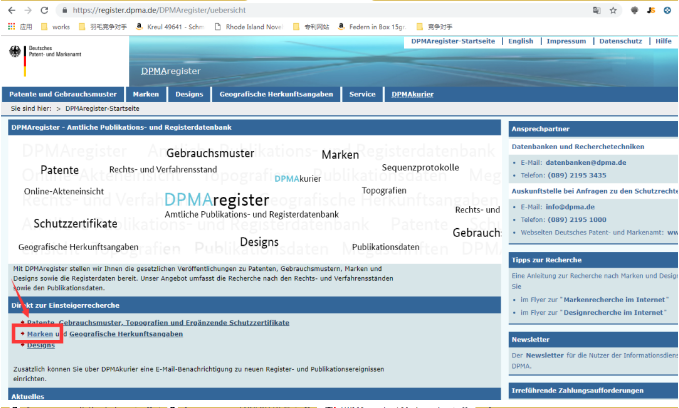Reload the page with the refresh icon

pos(45,10)
